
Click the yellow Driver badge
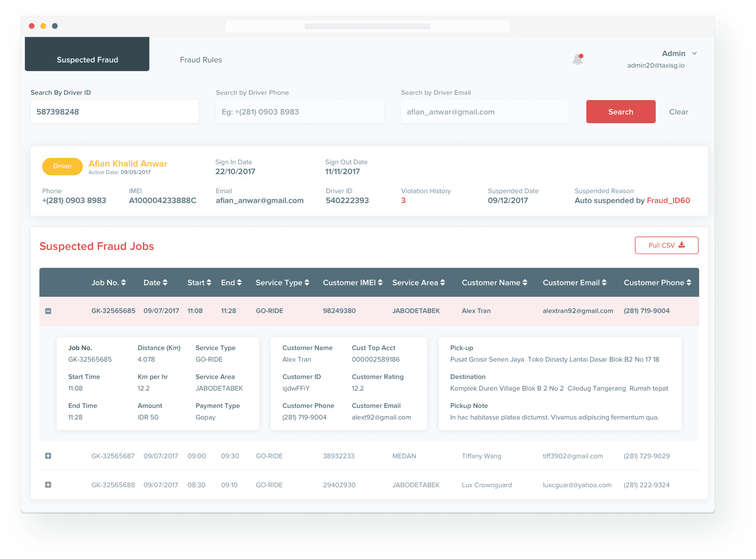pyautogui.click(x=62, y=166)
